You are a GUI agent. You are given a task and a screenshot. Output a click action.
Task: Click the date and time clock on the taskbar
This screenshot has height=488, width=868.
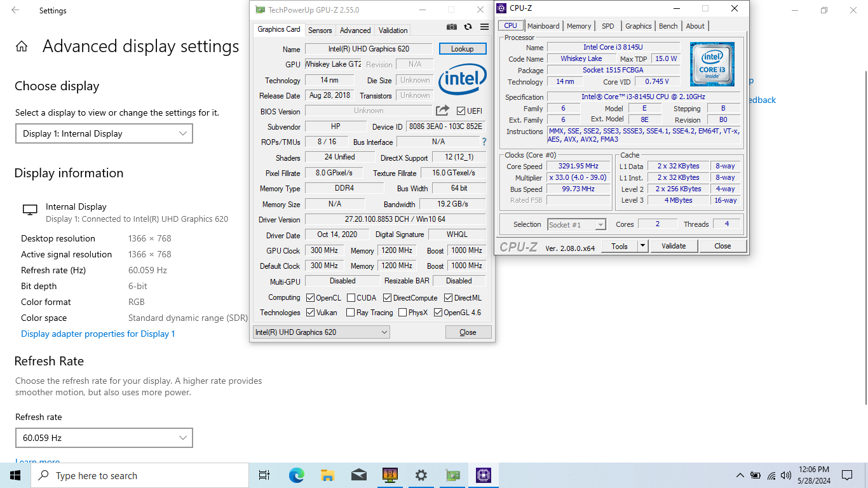click(814, 475)
